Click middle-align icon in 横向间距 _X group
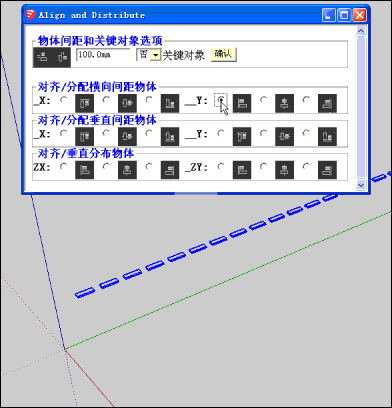This screenshot has width=392, height=408. 127,103
